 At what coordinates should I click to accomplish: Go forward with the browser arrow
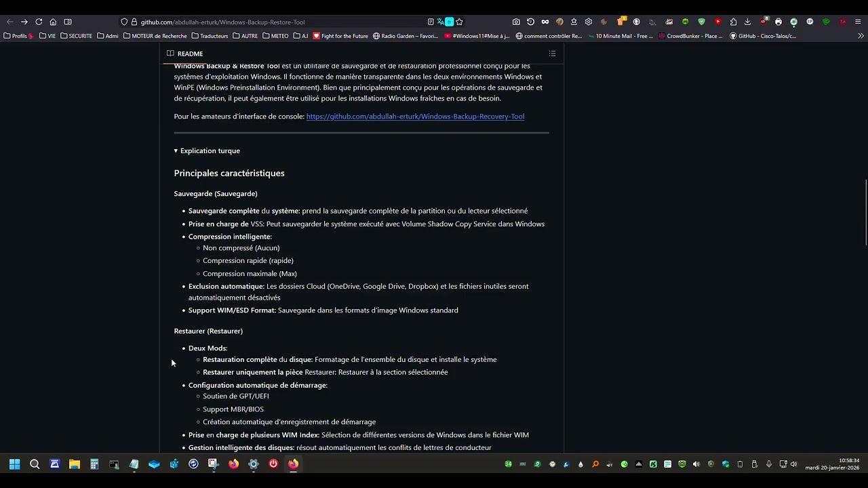[x=24, y=22]
